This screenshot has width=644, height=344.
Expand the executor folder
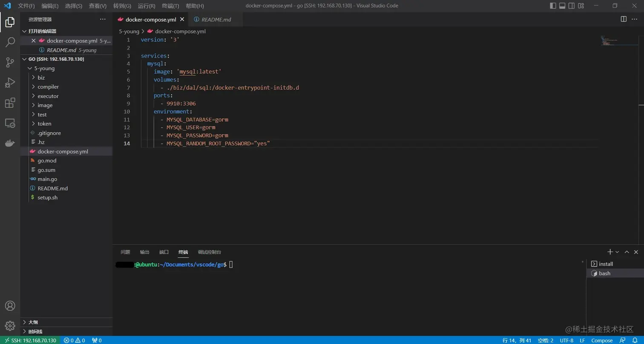pos(66,96)
